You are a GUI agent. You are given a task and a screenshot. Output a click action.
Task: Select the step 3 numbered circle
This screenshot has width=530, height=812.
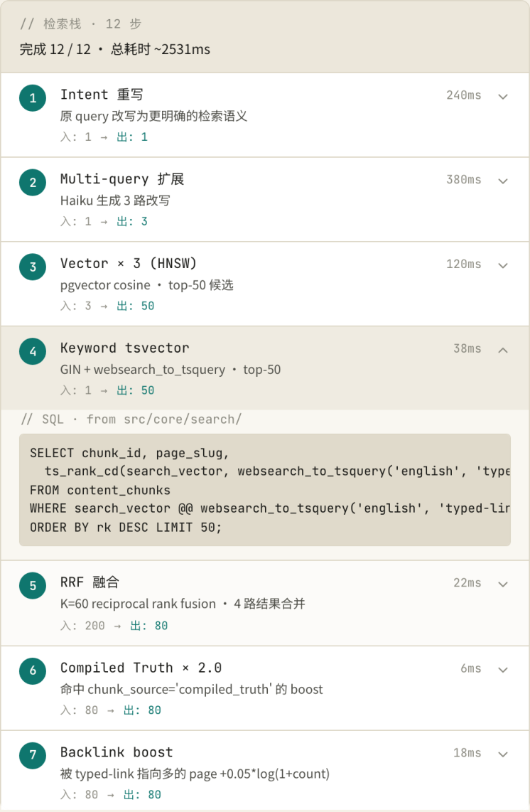coord(33,267)
